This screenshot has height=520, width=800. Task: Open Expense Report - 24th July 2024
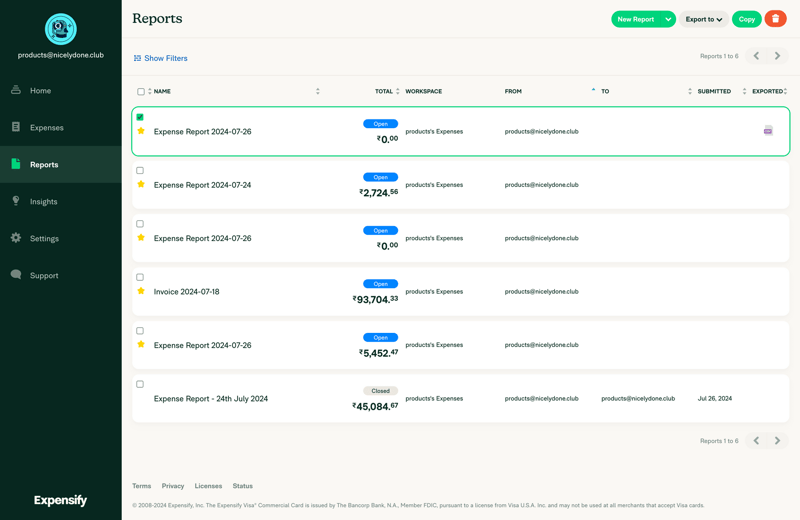coord(211,399)
